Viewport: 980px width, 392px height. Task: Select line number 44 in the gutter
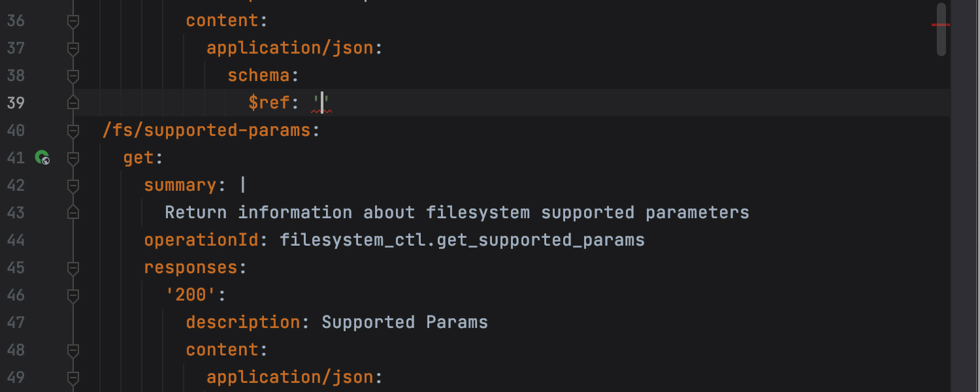(x=16, y=240)
